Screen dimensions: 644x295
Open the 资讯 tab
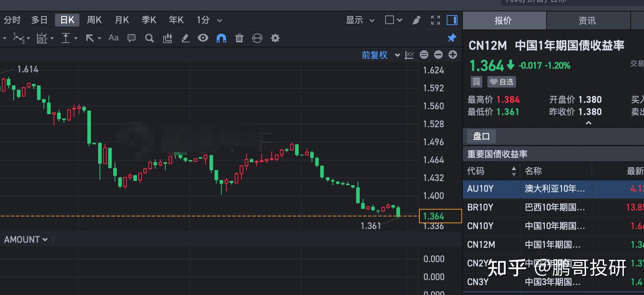[x=588, y=20]
